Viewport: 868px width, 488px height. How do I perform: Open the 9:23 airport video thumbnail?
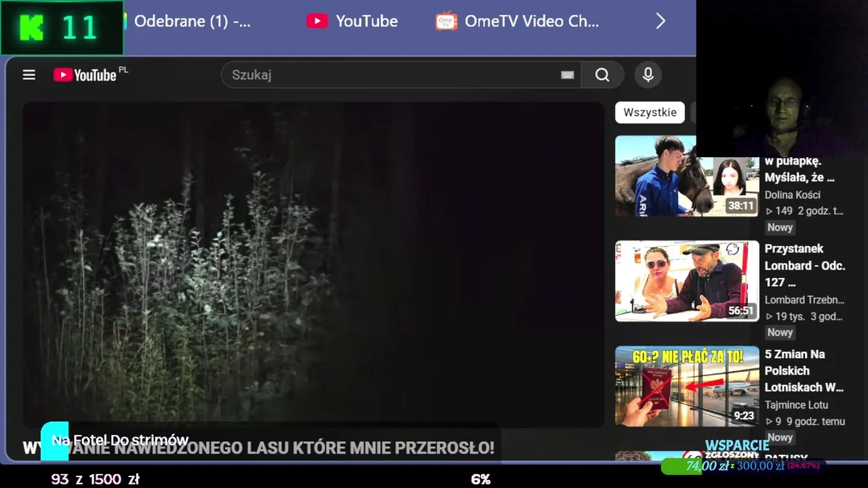click(687, 386)
